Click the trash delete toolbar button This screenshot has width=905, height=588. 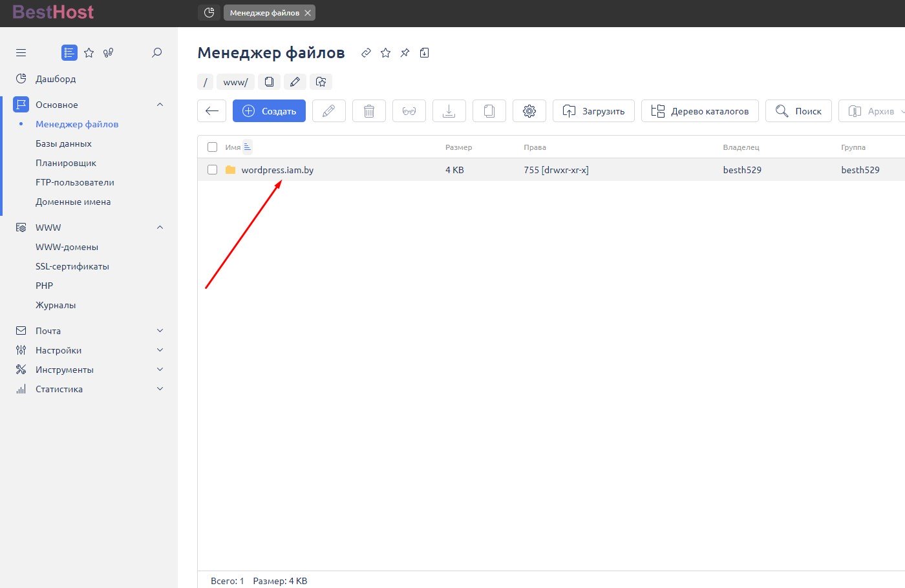(369, 111)
